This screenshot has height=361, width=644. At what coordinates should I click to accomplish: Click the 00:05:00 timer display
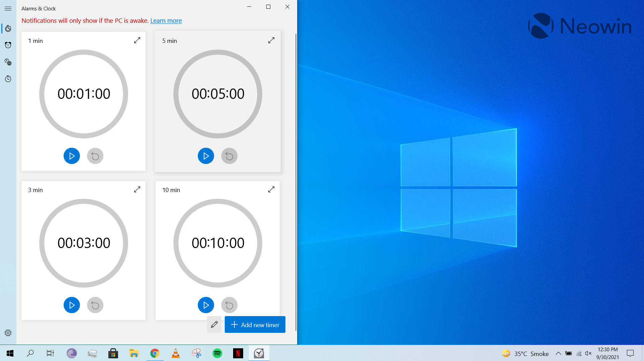218,94
